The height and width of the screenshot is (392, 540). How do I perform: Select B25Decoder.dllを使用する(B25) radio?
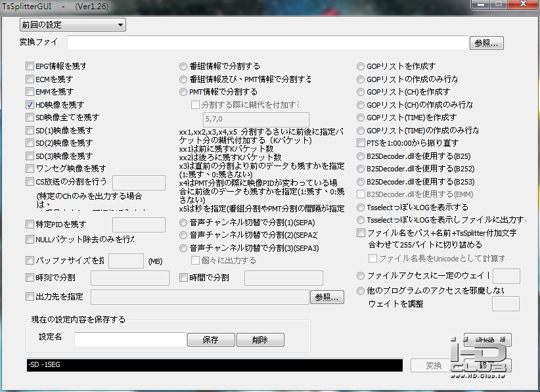[361, 156]
